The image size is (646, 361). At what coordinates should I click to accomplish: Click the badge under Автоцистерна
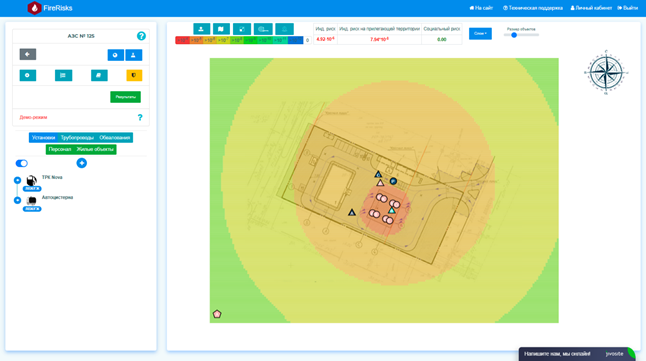coord(32,209)
